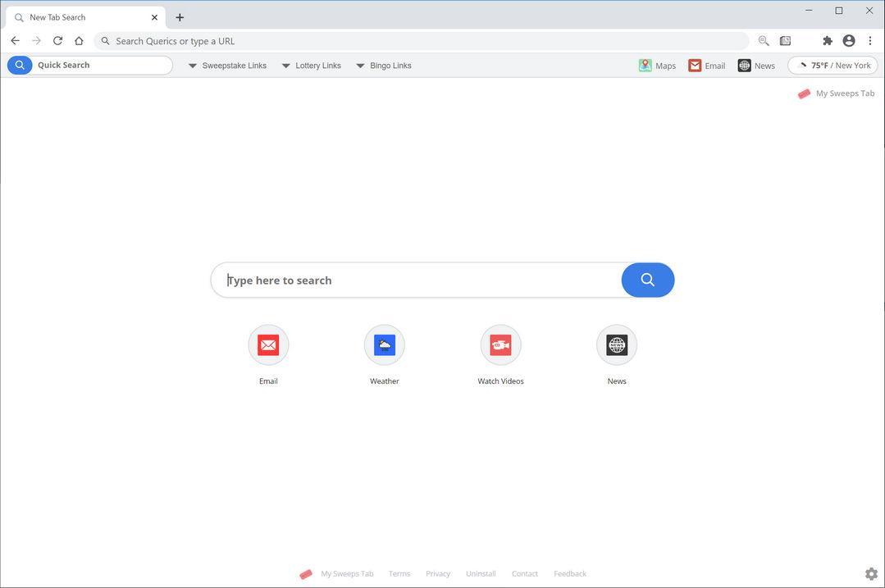The height and width of the screenshot is (588, 885).
Task: Select the New Tab Search tab
Action: [x=86, y=17]
